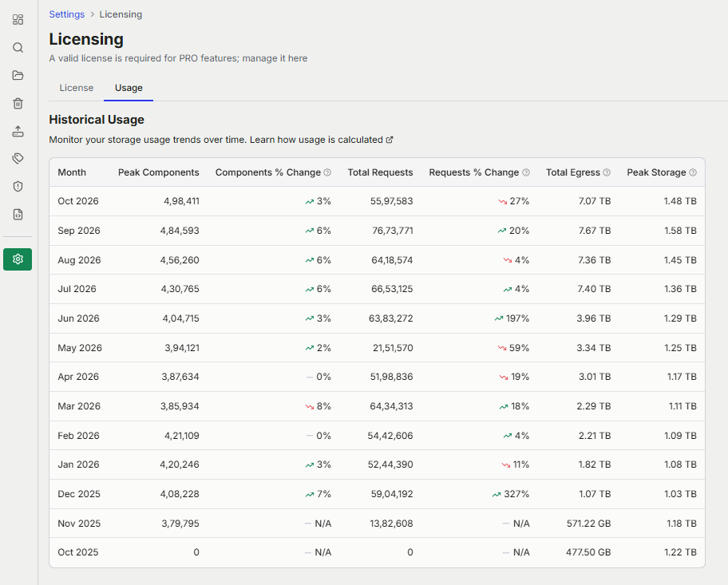Select the May 2026 month cell
The width and height of the screenshot is (728, 585).
tap(79, 348)
